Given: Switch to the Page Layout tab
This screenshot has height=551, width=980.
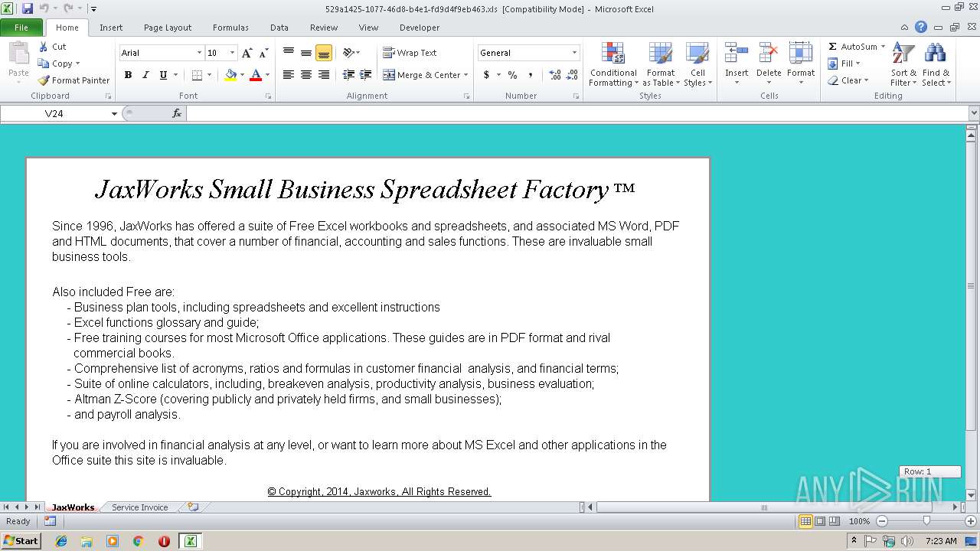Looking at the screenshot, I should click(168, 28).
